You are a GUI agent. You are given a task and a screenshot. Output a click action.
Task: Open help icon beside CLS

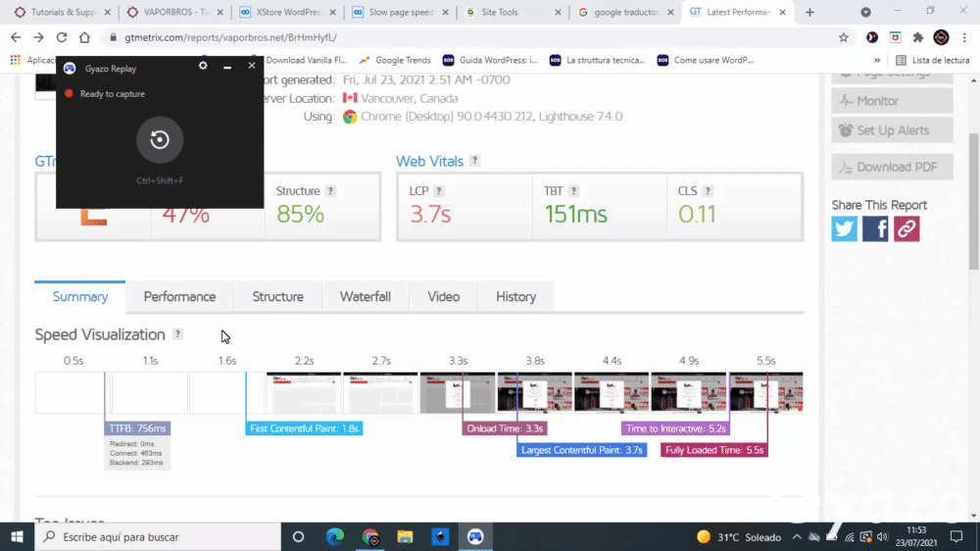coord(708,191)
